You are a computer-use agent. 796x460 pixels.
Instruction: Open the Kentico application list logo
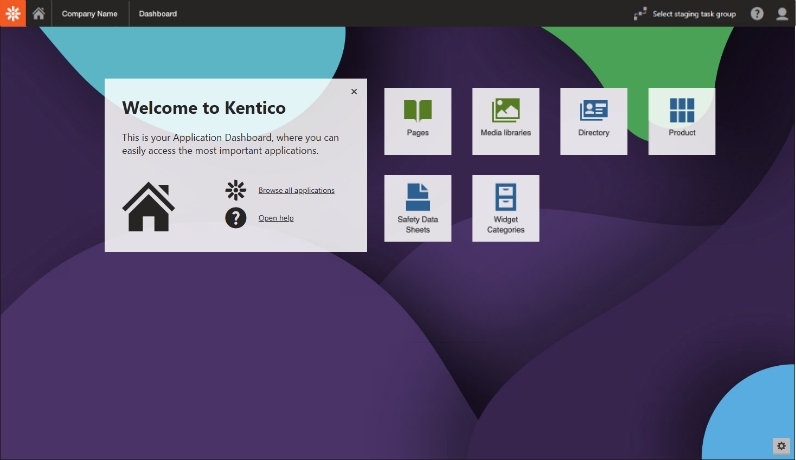pyautogui.click(x=13, y=13)
